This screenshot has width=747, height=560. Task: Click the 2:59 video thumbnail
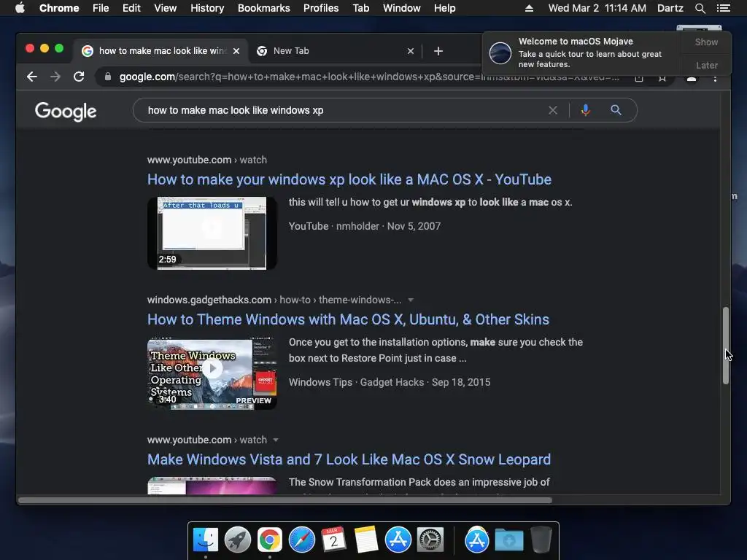coord(212,233)
